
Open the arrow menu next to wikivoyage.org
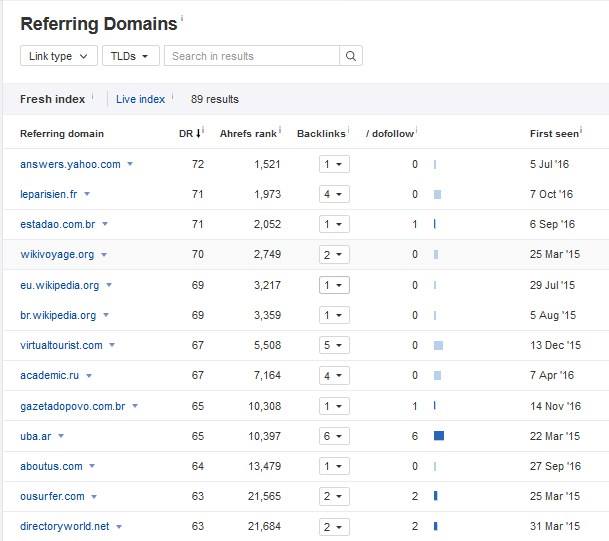[x=104, y=255]
